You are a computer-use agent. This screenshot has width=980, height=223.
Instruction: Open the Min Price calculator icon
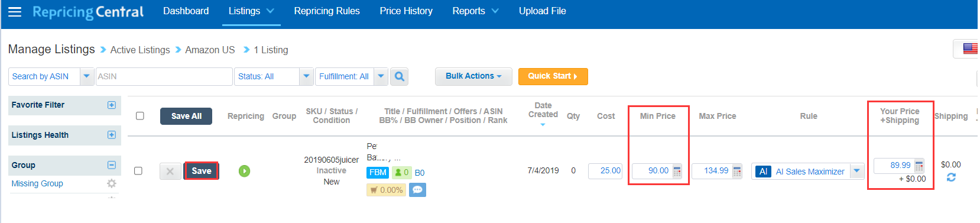[677, 172]
